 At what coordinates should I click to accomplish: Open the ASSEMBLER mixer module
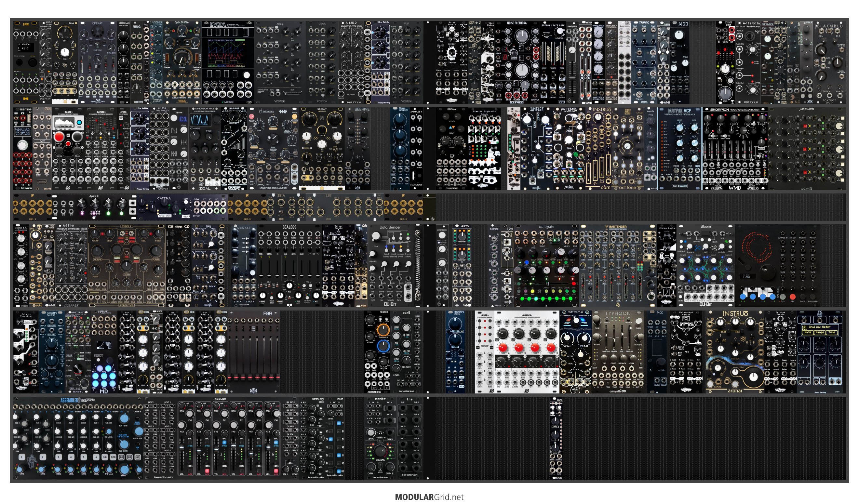[x=78, y=438]
